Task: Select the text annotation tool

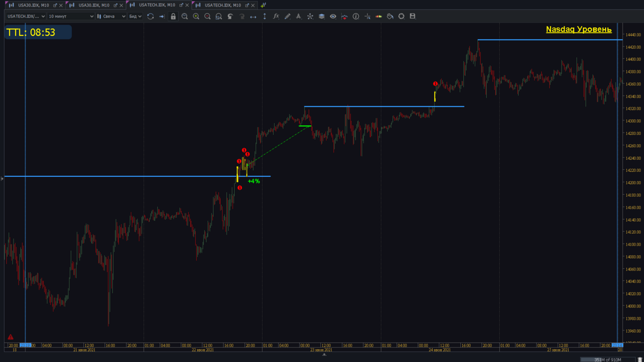Action: click(x=299, y=16)
